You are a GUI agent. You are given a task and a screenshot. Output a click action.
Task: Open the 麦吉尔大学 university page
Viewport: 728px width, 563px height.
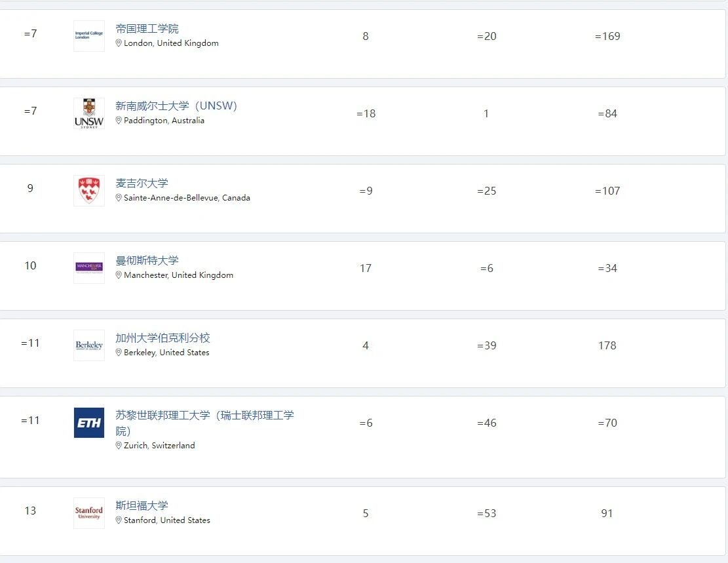[x=142, y=184]
